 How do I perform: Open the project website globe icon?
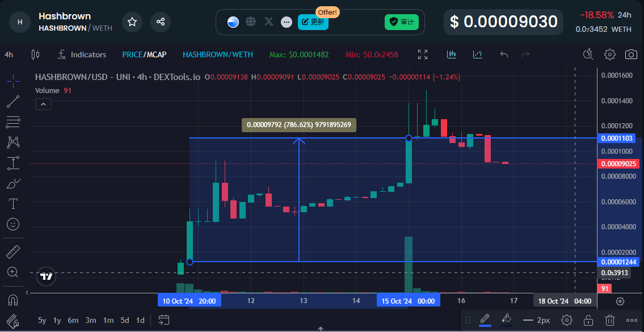click(x=251, y=22)
